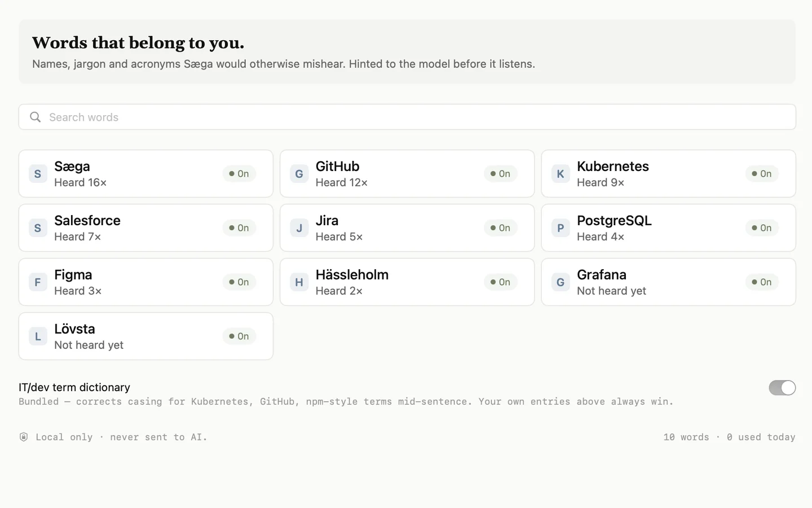Image resolution: width=812 pixels, height=508 pixels.
Task: Click the '10 words · 0 used today' status
Action: click(x=729, y=437)
